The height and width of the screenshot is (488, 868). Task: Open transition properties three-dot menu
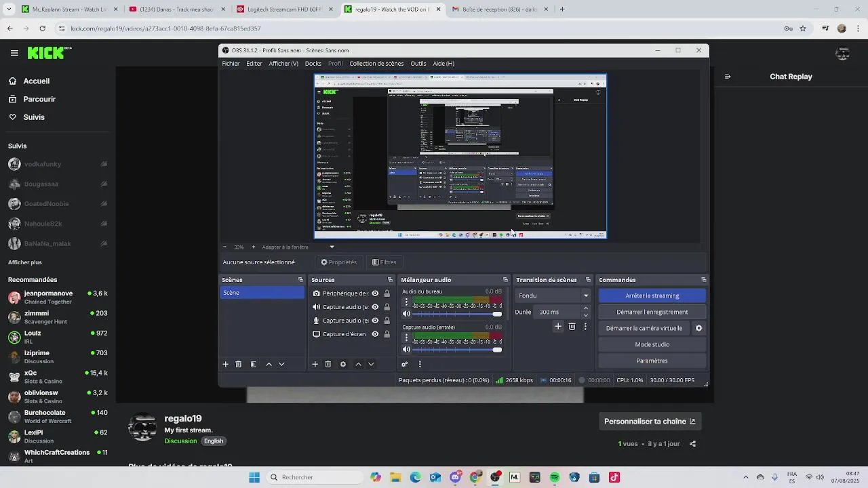click(x=585, y=327)
